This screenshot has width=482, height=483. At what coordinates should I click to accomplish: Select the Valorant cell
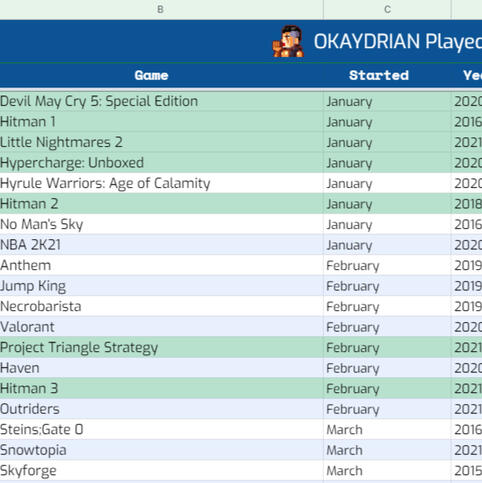161,327
